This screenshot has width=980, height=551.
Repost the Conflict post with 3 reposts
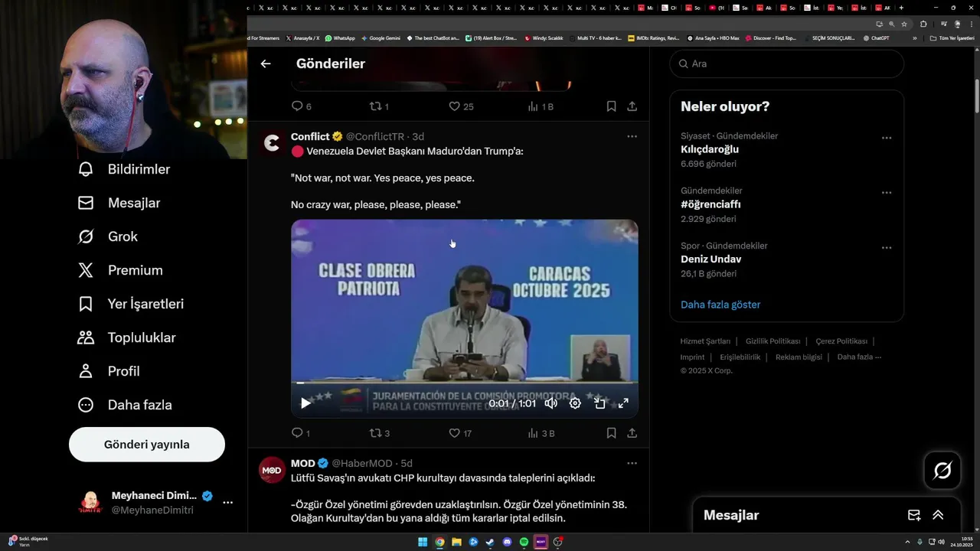pos(380,433)
